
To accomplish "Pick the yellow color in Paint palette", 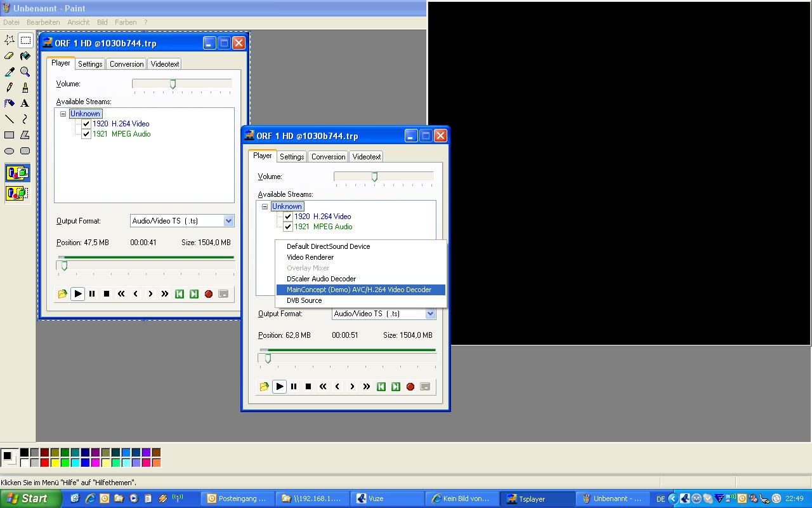I will pos(55,462).
